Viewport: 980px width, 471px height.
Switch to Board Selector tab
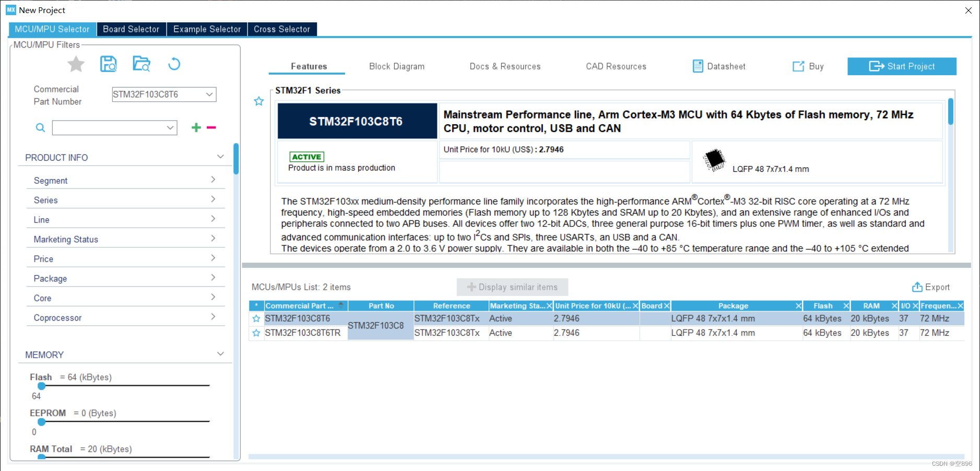pyautogui.click(x=131, y=29)
